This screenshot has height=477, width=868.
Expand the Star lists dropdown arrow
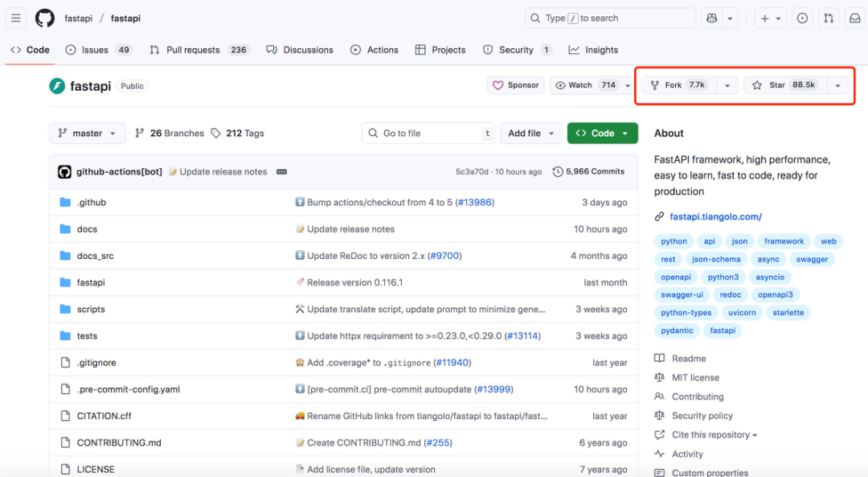(837, 85)
